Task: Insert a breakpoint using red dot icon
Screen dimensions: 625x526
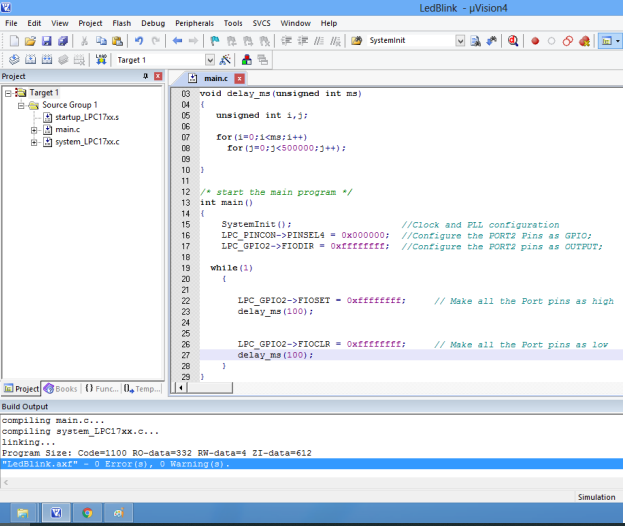Action: (535, 41)
